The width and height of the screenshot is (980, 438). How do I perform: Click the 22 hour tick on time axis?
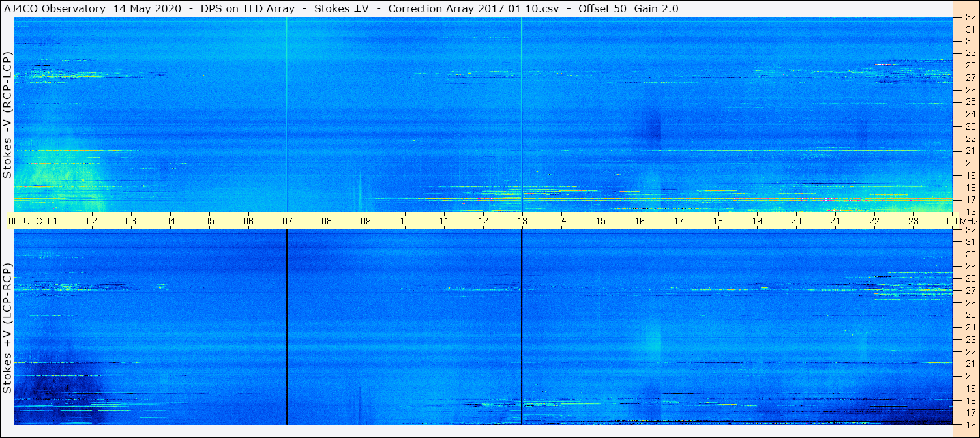coord(874,222)
